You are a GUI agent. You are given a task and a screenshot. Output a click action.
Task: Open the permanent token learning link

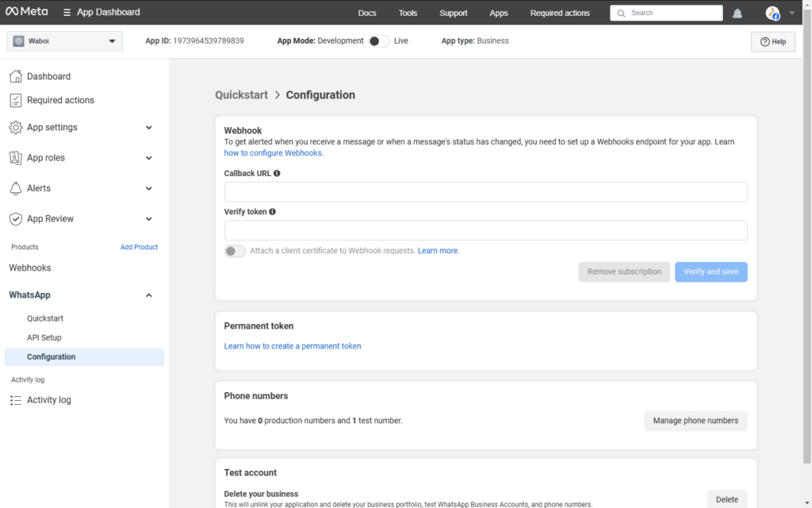pos(293,346)
